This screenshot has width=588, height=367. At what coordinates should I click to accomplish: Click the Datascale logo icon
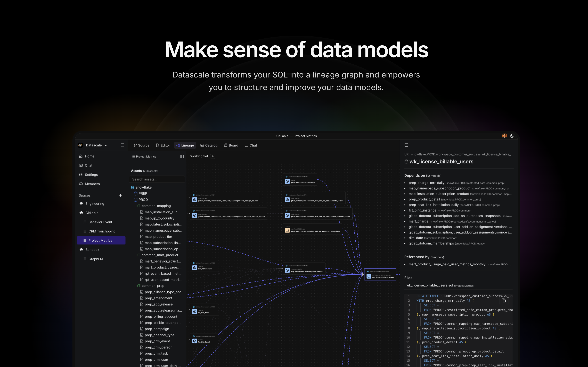click(x=80, y=145)
